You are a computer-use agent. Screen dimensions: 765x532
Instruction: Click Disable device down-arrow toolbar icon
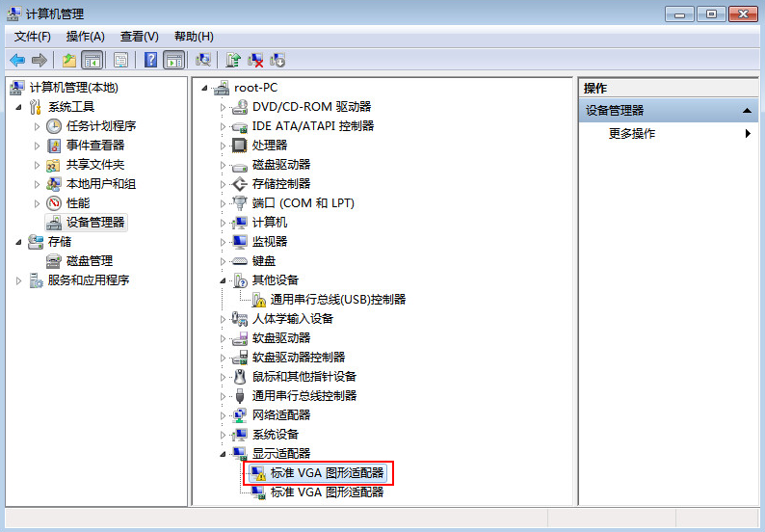277,60
